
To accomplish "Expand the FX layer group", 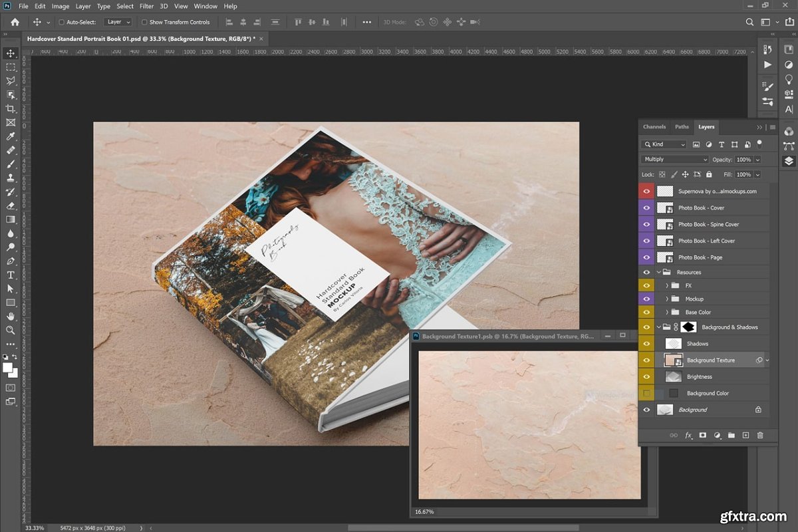I will (667, 285).
